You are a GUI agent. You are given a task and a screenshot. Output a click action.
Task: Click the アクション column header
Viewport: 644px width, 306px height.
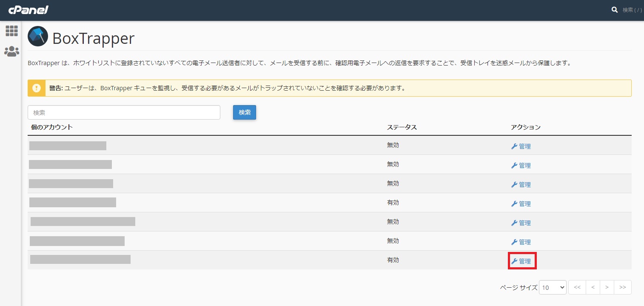pos(526,127)
